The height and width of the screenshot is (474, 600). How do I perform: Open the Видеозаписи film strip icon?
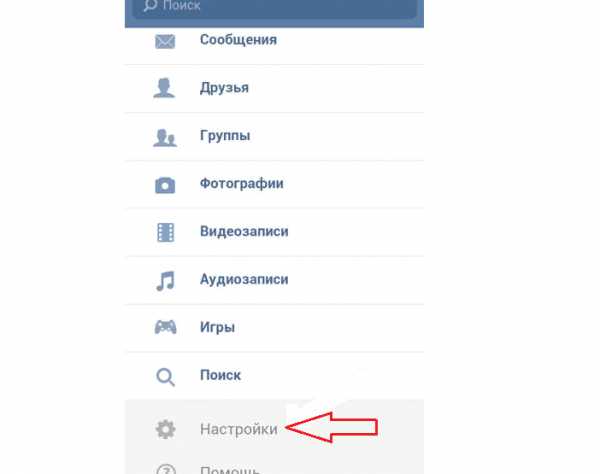click(165, 232)
